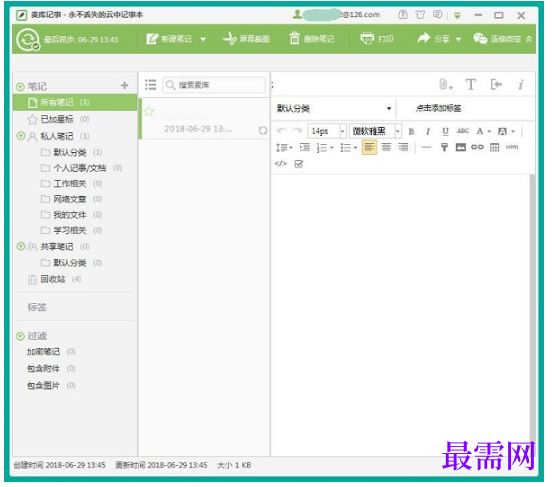The height and width of the screenshot is (487, 554).
Task: Open the 新建笔记 dropdown arrow
Action: tap(203, 39)
